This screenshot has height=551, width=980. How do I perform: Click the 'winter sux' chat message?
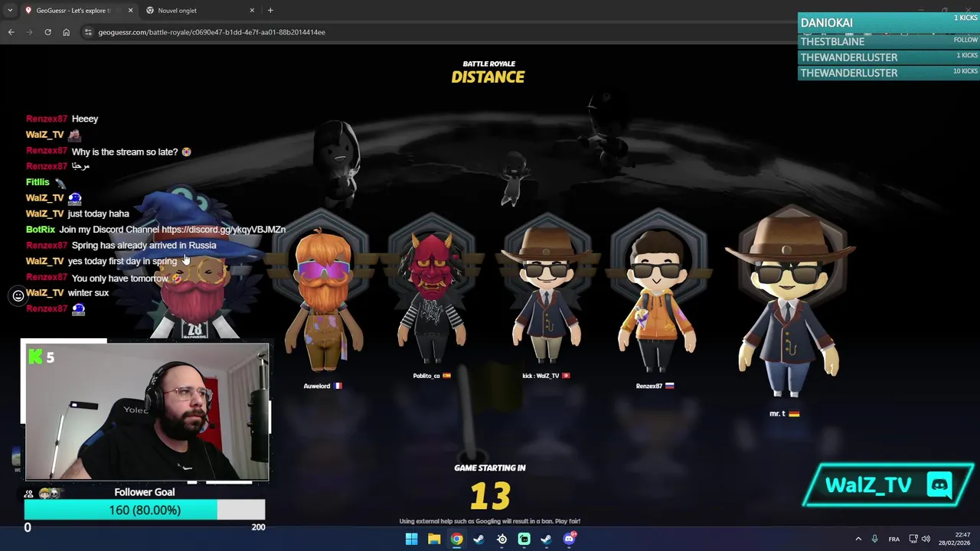pyautogui.click(x=88, y=292)
